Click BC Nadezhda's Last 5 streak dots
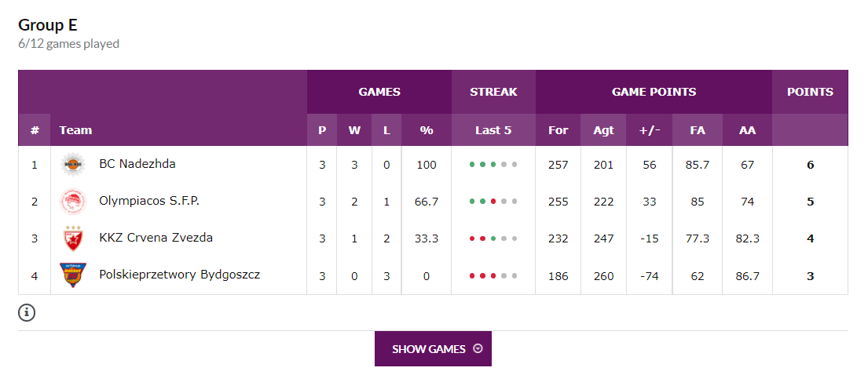Image resolution: width=868 pixels, height=375 pixels. [x=493, y=165]
